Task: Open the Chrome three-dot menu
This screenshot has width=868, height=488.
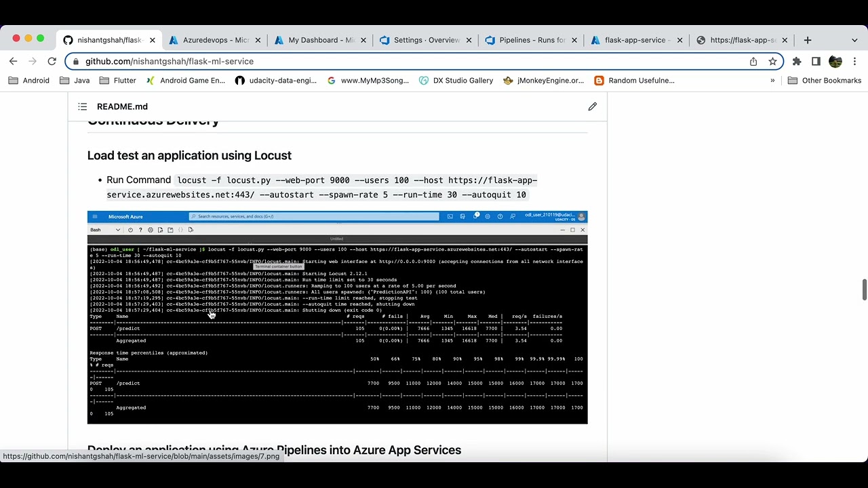Action: (854, 61)
